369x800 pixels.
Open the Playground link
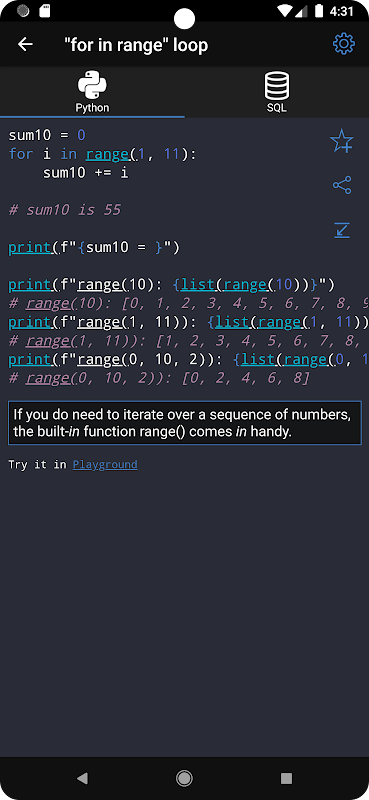click(x=105, y=464)
